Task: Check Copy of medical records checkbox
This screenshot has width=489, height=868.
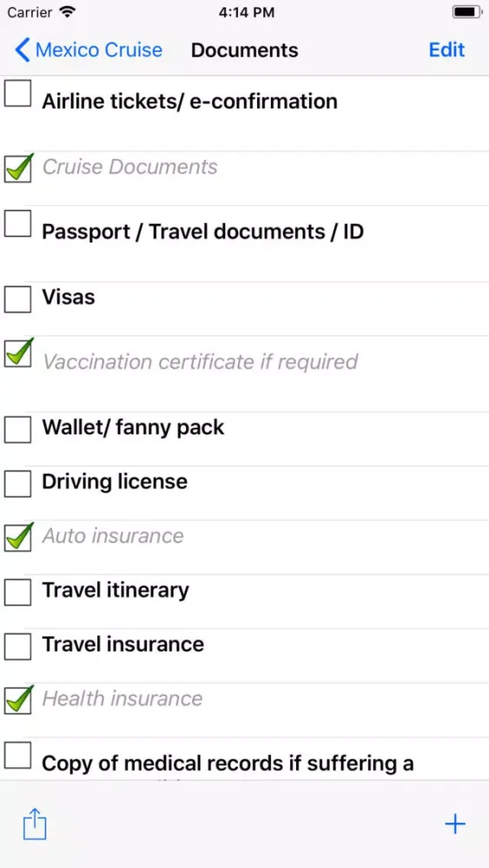Action: [17, 755]
